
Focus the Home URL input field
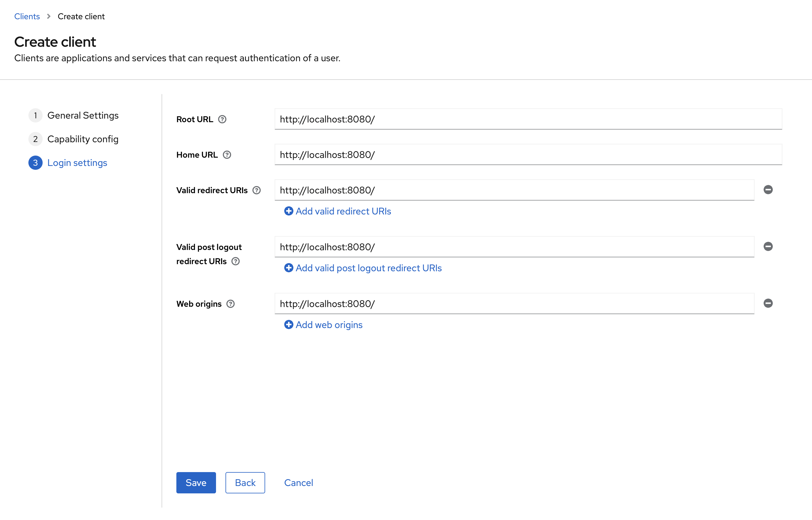528,155
